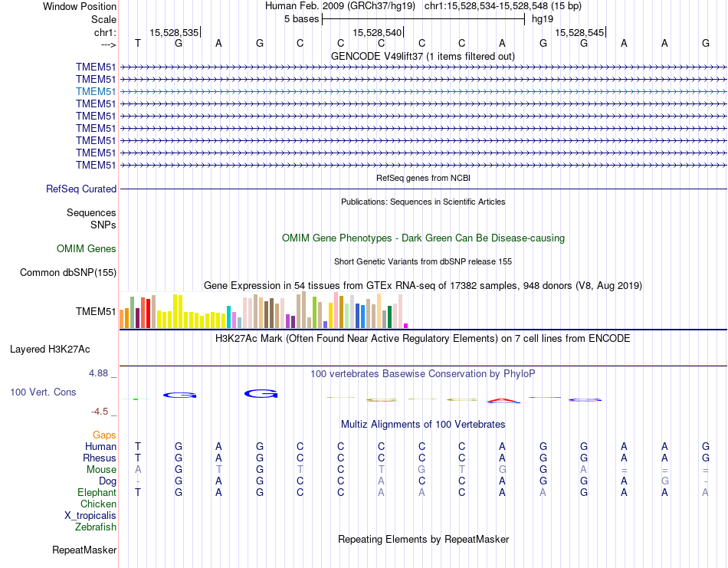Click the "RepeatMasker" track label

tap(84, 550)
